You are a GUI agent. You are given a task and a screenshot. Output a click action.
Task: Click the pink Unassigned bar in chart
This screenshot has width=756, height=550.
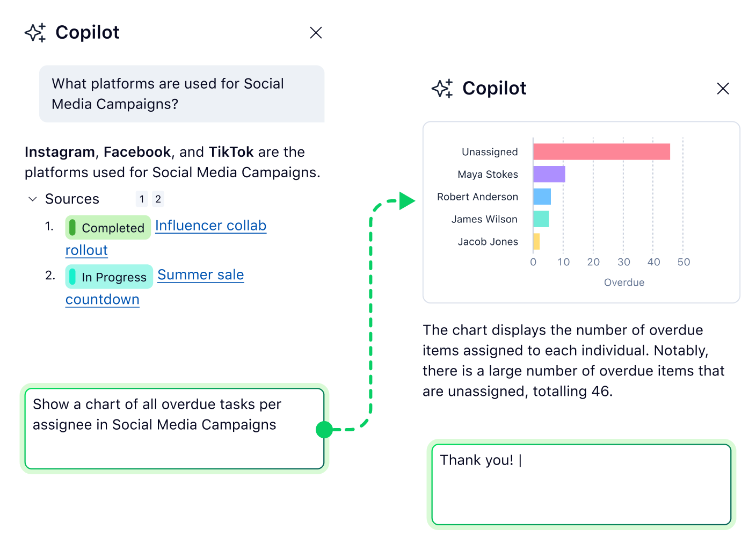tap(601, 152)
